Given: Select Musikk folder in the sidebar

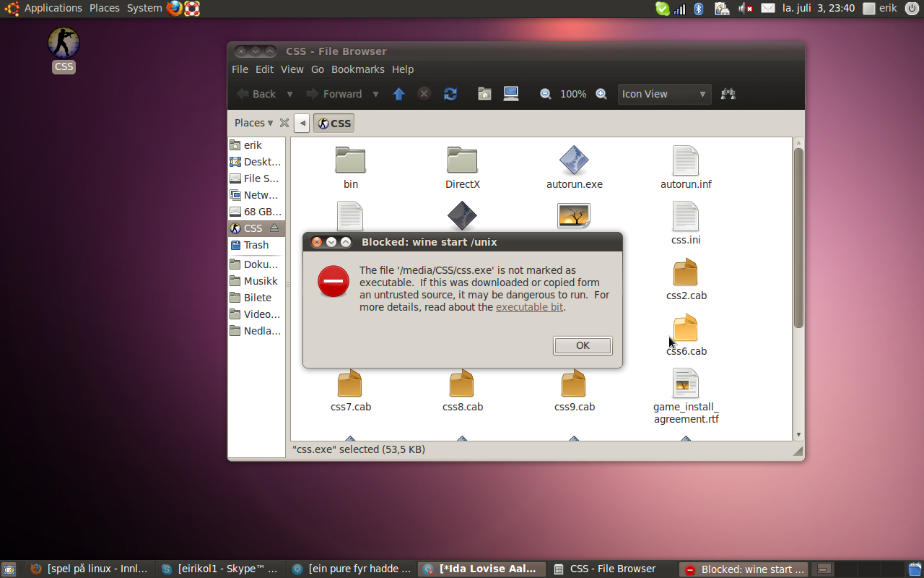Looking at the screenshot, I should [256, 281].
